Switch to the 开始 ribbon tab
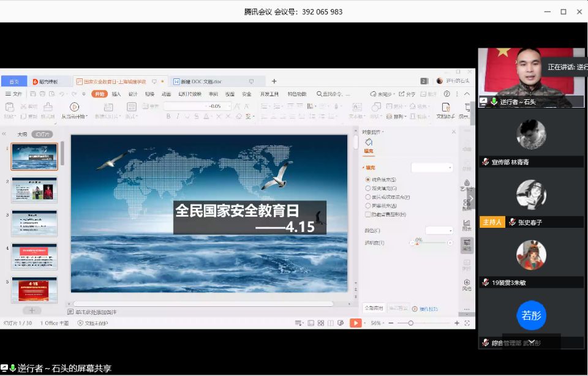The height and width of the screenshot is (376, 588). 100,94
